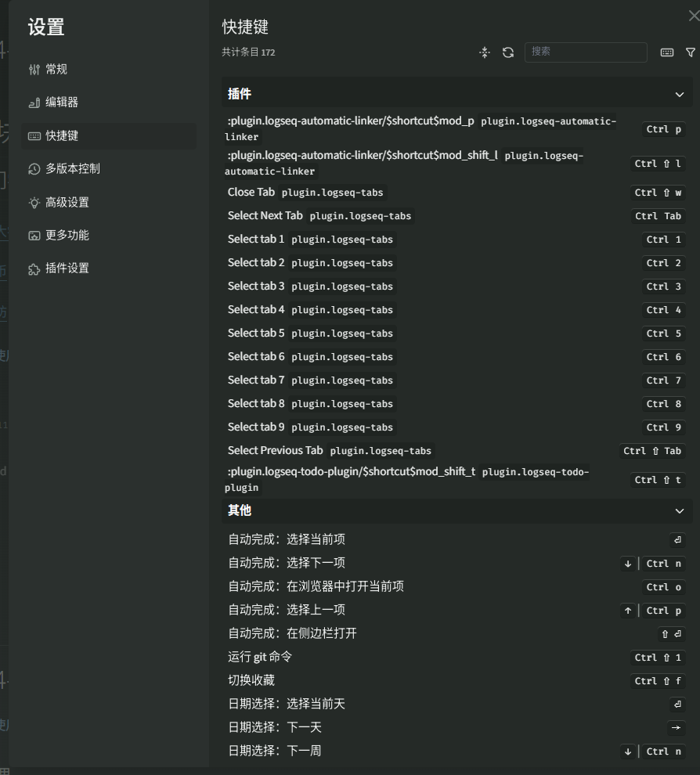Image resolution: width=700 pixels, height=775 pixels.
Task: Collapse the 其他 section chevron
Action: point(679,510)
